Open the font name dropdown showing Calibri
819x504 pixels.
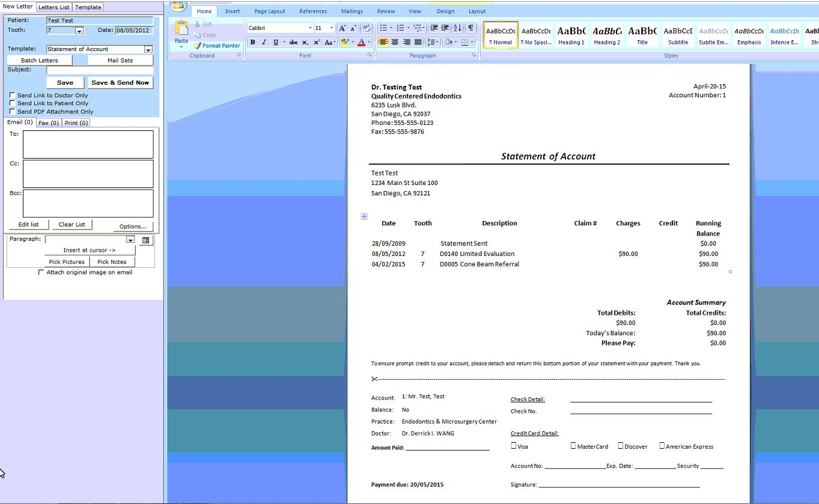tap(310, 28)
